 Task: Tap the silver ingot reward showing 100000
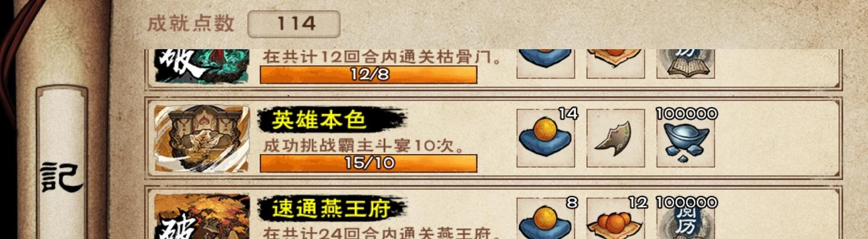pyautogui.click(x=686, y=138)
